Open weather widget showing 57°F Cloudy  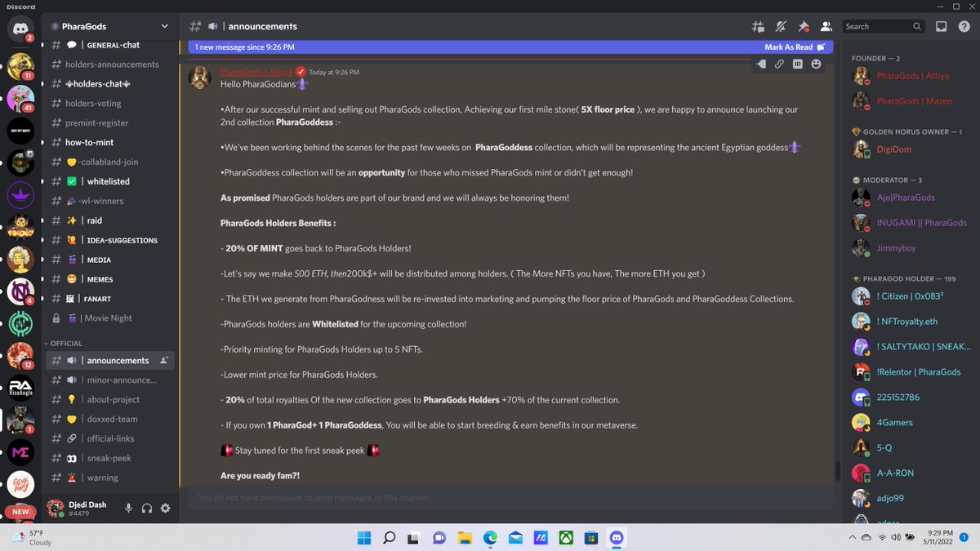31,537
